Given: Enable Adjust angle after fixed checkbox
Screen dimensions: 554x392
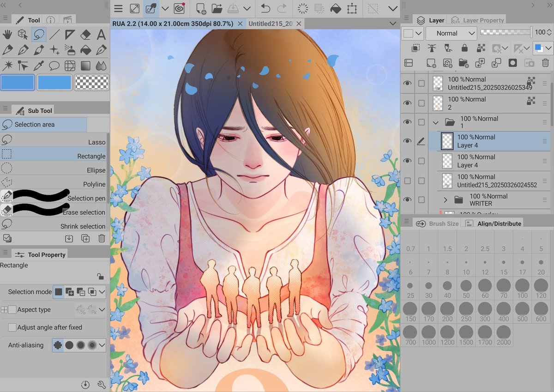Looking at the screenshot, I should pos(12,327).
